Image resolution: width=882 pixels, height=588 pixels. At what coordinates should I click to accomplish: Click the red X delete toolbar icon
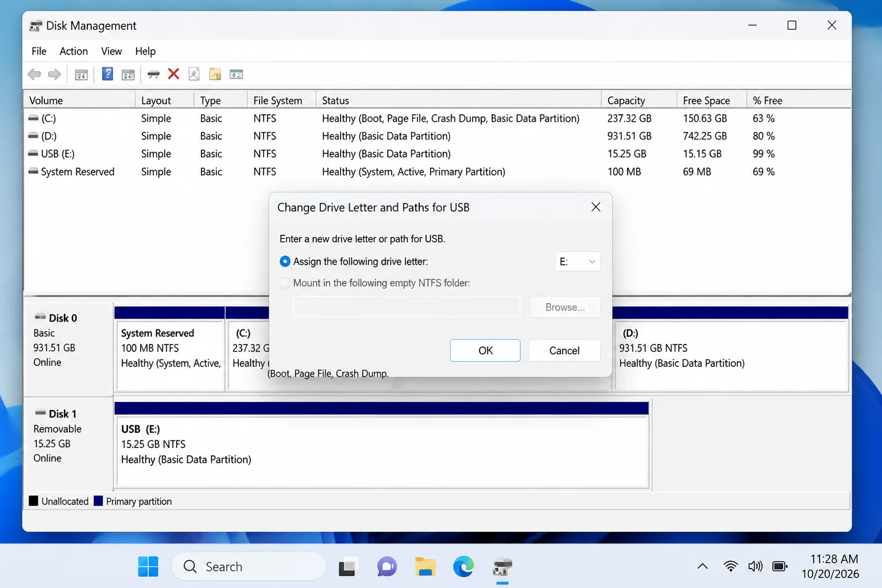173,73
